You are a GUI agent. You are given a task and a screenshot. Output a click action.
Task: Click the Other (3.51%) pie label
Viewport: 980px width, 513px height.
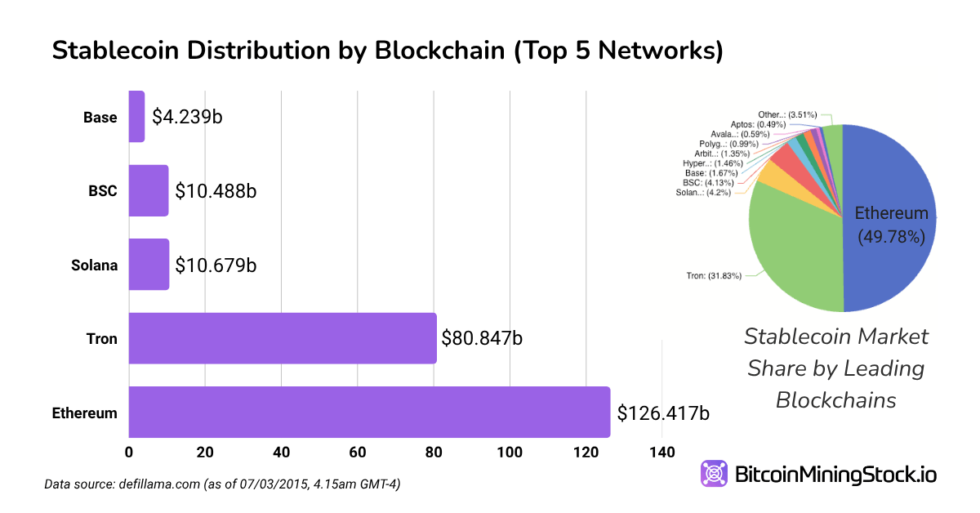pyautogui.click(x=788, y=114)
